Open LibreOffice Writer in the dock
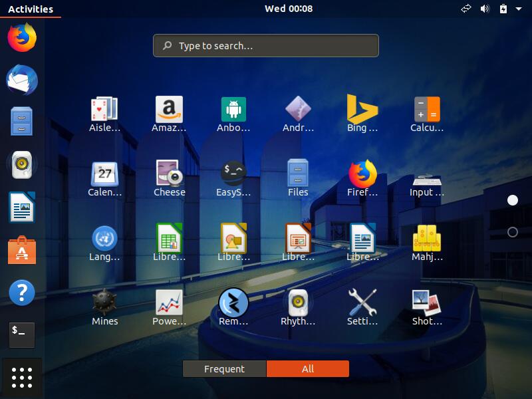532x399 pixels. 22,207
